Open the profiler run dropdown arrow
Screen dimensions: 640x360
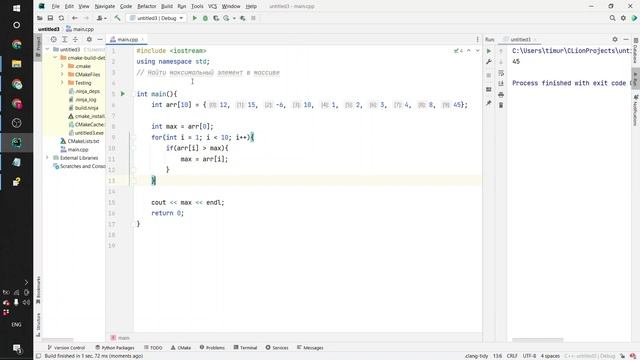pos(234,18)
